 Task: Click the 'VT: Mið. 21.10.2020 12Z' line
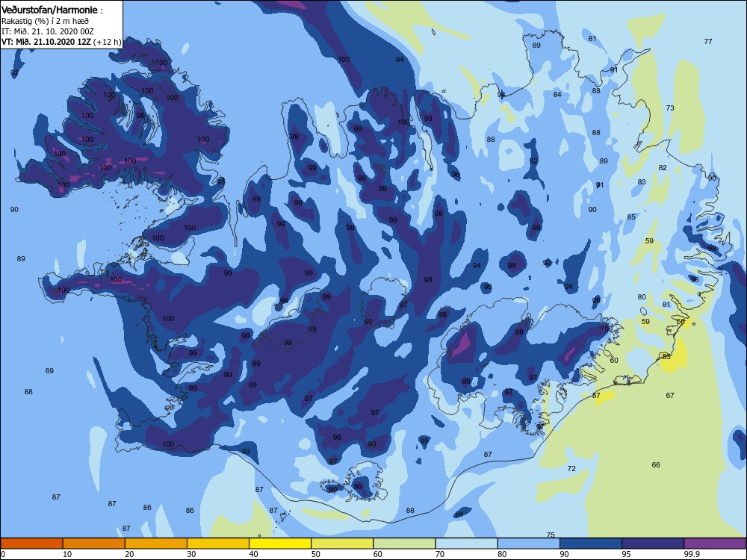click(x=46, y=42)
